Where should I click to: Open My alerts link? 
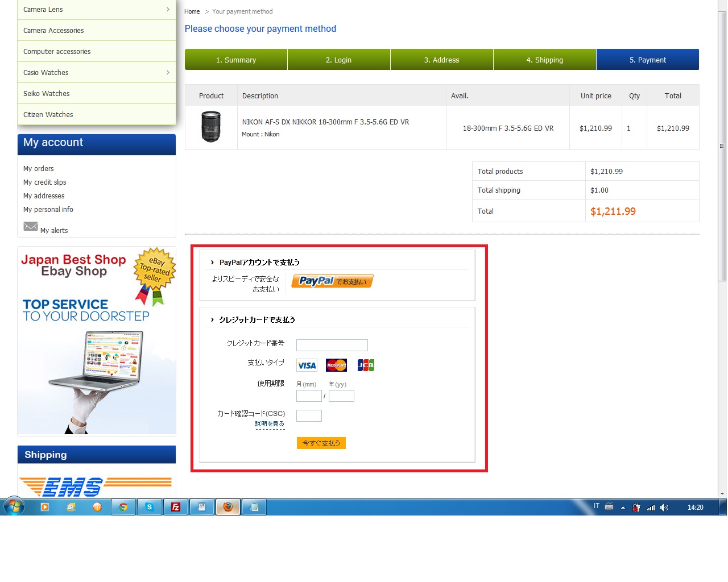(x=54, y=231)
